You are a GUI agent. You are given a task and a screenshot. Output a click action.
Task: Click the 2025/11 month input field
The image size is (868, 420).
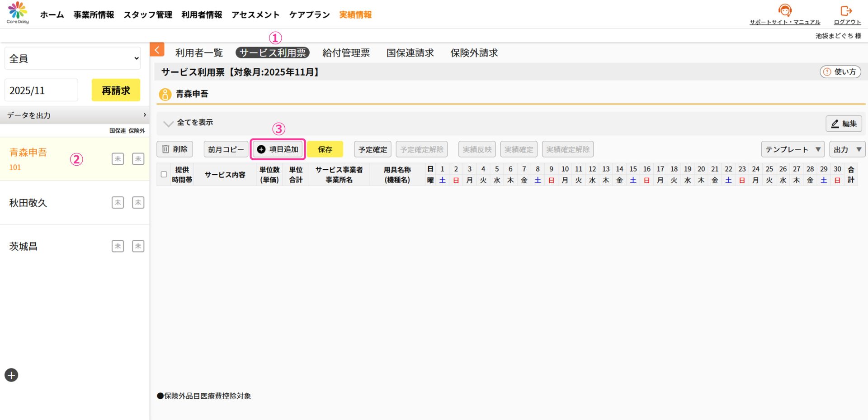41,91
